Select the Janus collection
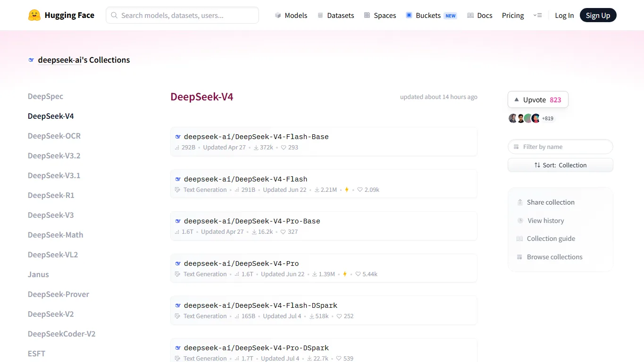The width and height of the screenshot is (644, 362). pyautogui.click(x=38, y=274)
